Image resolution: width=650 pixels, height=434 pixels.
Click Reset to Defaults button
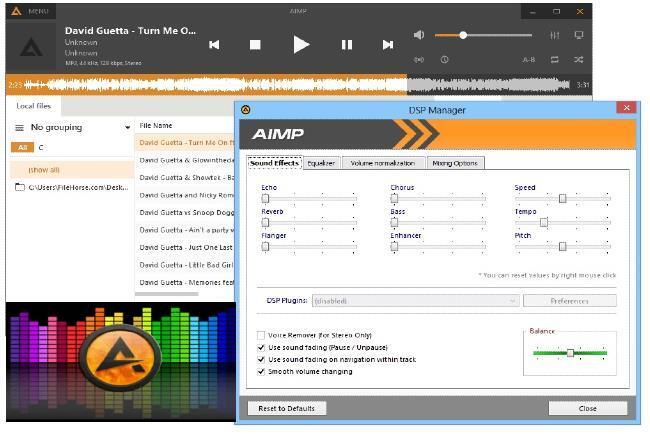286,408
